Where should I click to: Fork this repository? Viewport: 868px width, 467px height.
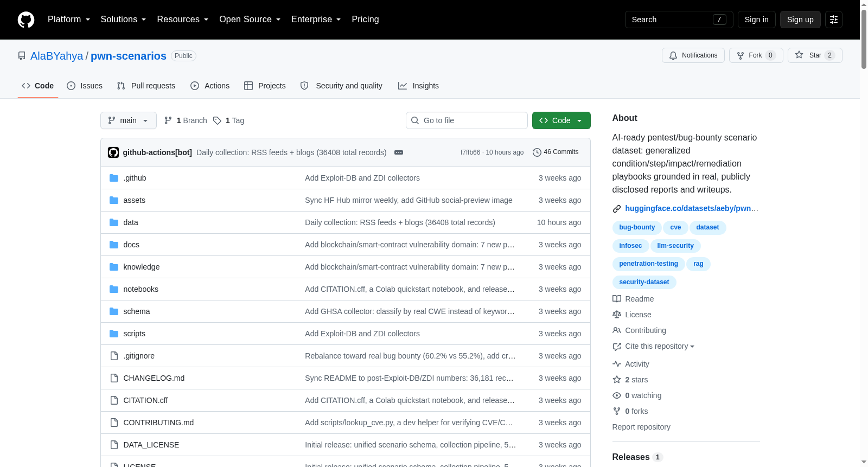pos(756,55)
